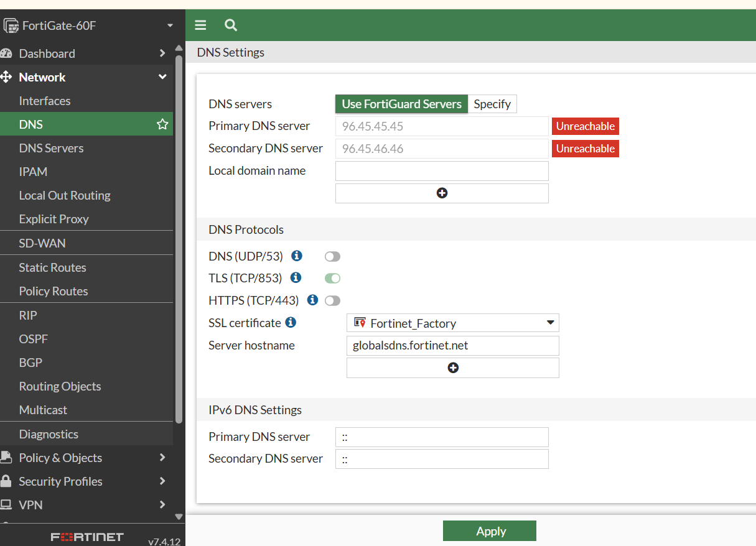Click the IPv6 Secondary DNS server field
This screenshot has height=546, width=756.
[442, 459]
